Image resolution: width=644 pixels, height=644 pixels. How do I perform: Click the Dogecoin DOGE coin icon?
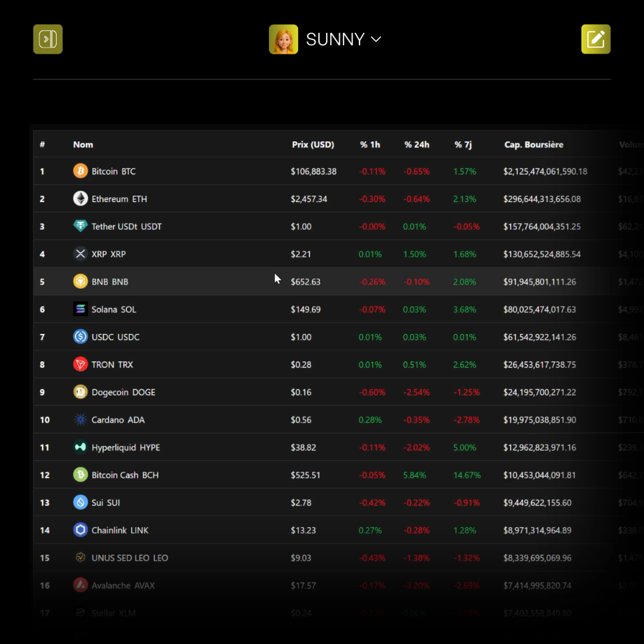point(80,392)
